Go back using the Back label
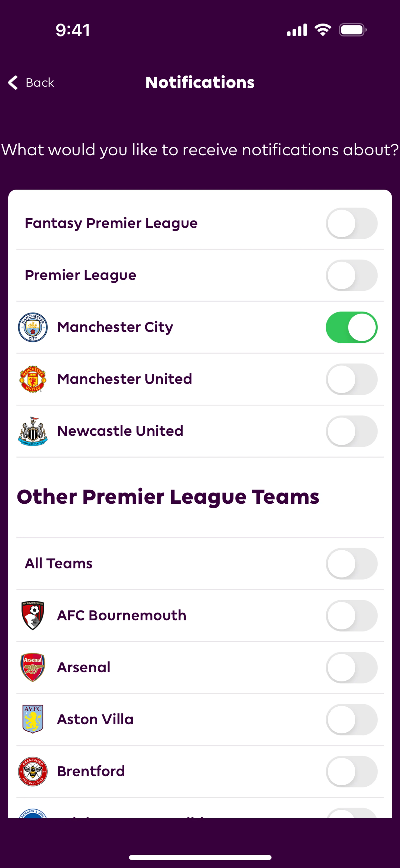This screenshot has width=400, height=868. [40, 83]
